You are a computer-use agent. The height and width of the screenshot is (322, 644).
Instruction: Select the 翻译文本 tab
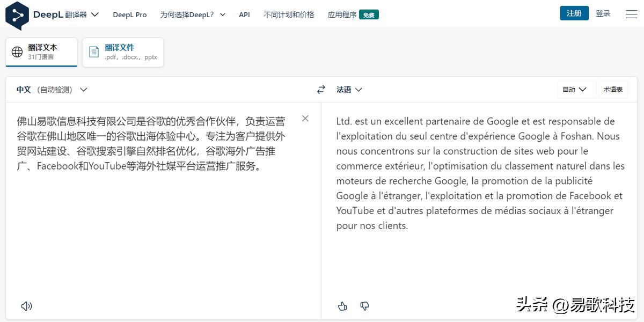41,52
